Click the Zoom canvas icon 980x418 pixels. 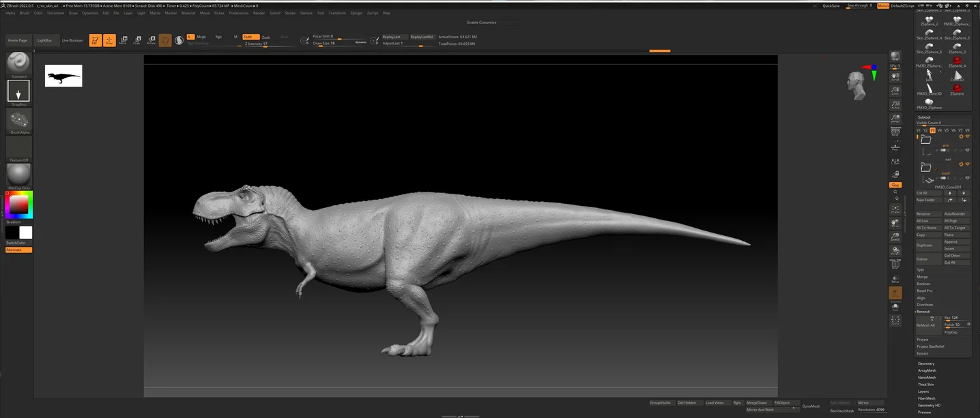(x=895, y=91)
